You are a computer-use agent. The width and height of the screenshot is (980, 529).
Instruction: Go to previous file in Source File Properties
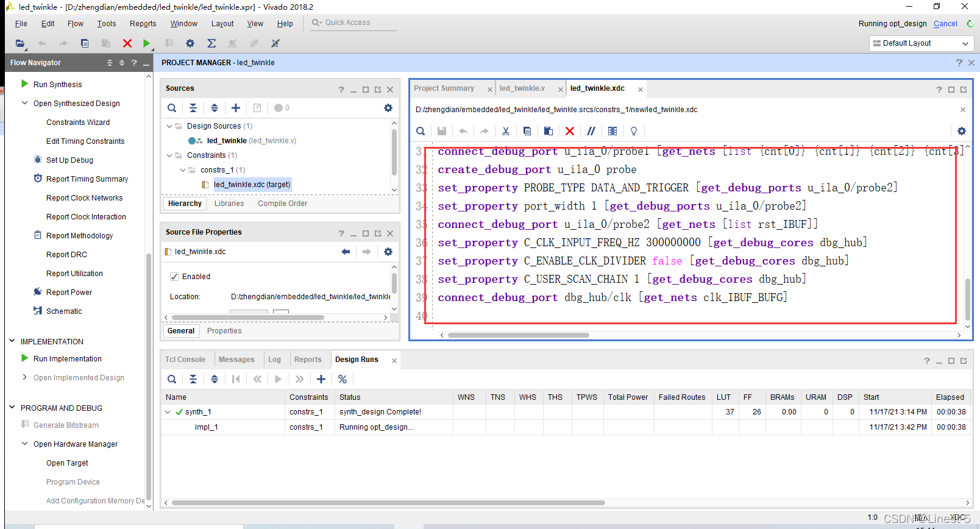tap(346, 252)
